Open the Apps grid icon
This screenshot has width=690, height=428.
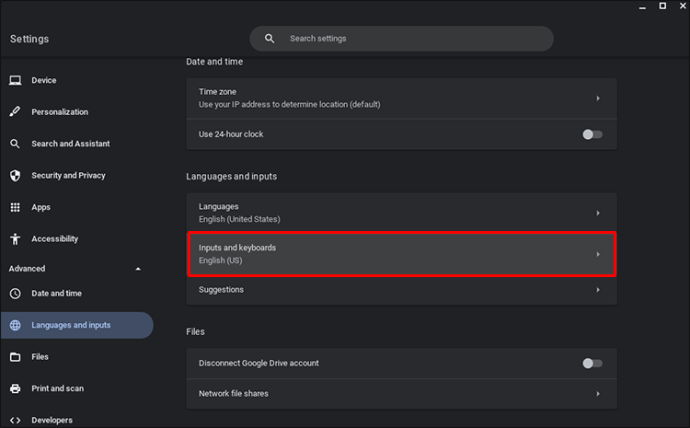15,207
